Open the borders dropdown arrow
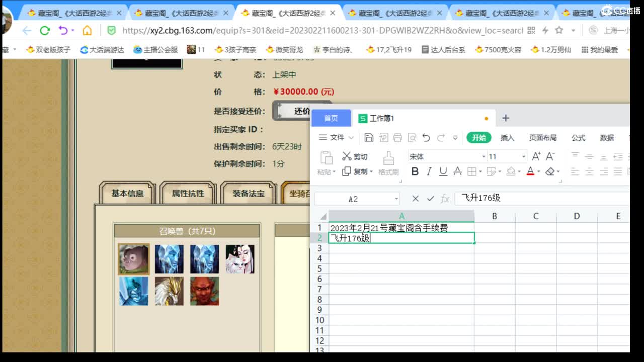This screenshot has height=362, width=644. [x=480, y=172]
